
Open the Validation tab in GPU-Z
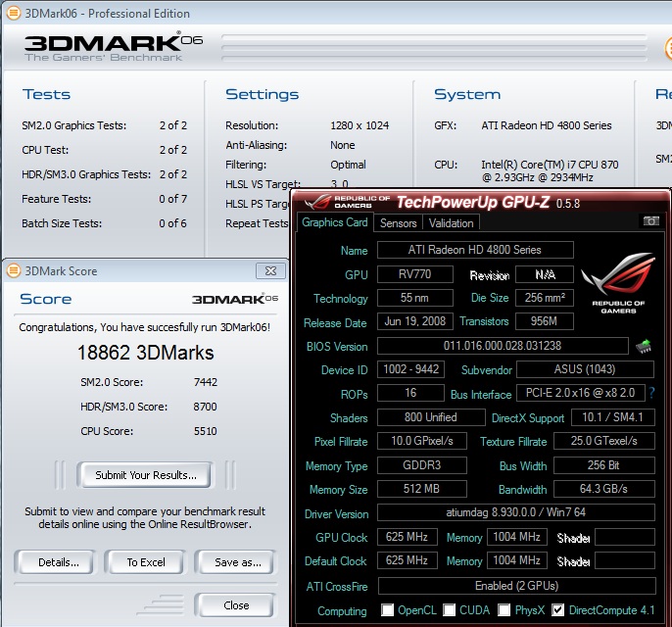(452, 223)
